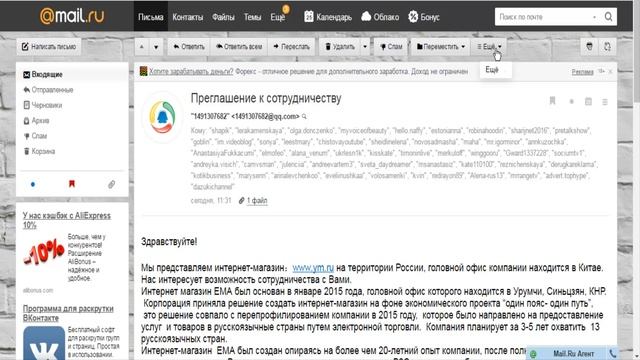
Task: Filter messages with attachments paperclip
Action: [x=111, y=184]
